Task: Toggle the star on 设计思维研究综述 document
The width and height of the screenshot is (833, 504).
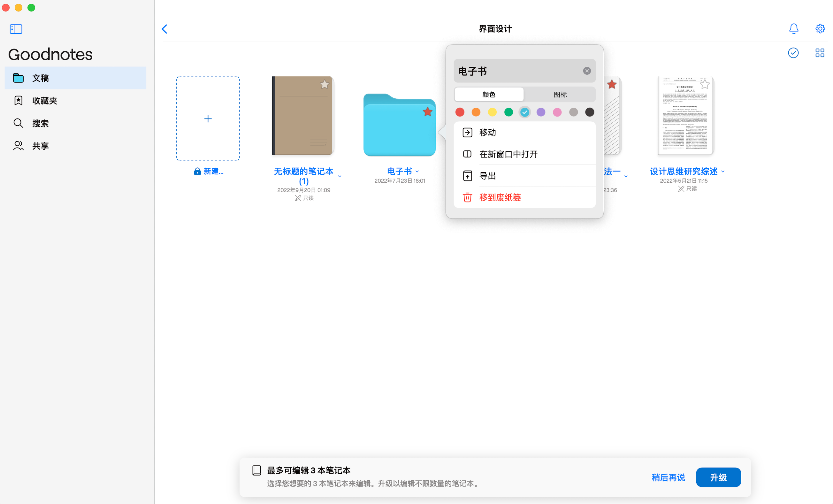Action: 705,84
